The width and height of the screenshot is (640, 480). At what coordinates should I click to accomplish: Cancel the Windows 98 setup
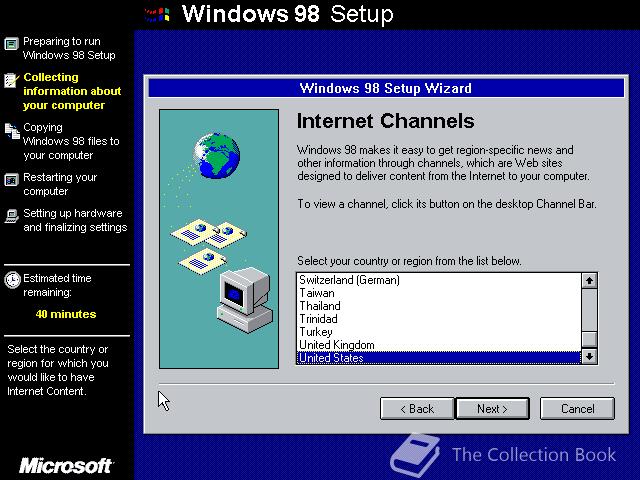click(x=577, y=409)
